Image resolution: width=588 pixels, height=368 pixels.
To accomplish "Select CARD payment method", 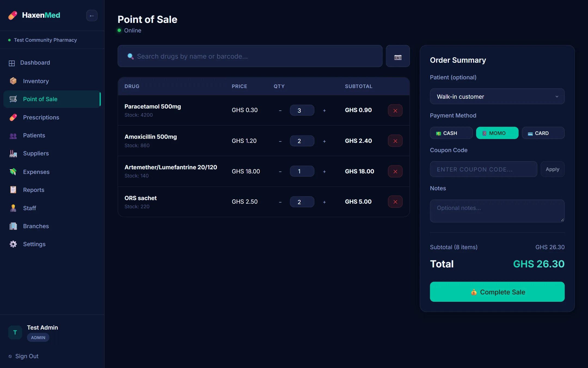I will (x=543, y=133).
